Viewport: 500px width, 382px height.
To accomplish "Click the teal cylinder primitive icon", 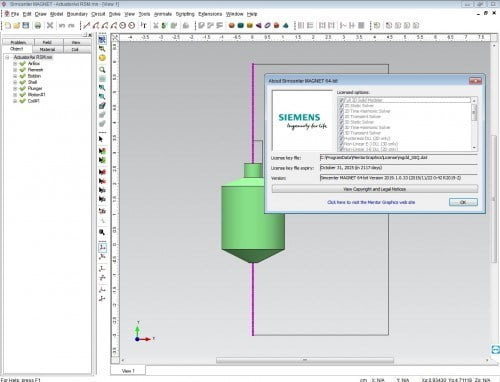I will click(240, 25).
